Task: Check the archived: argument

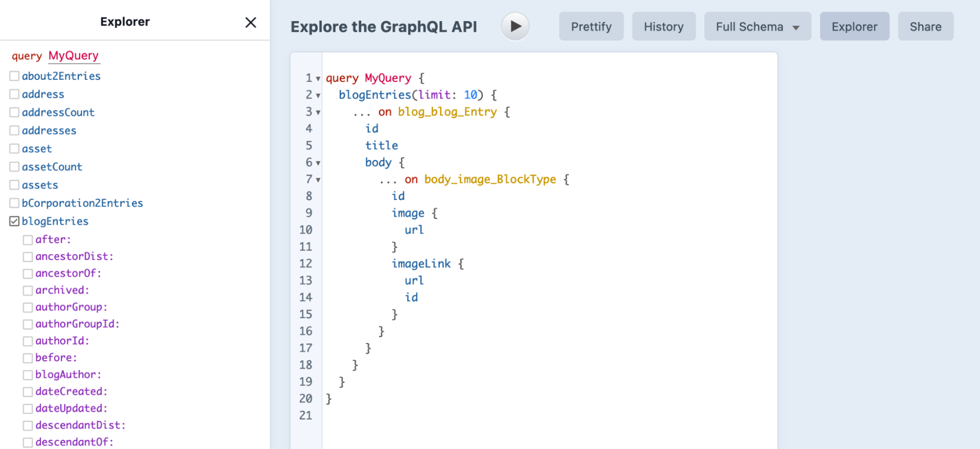Action: click(28, 291)
